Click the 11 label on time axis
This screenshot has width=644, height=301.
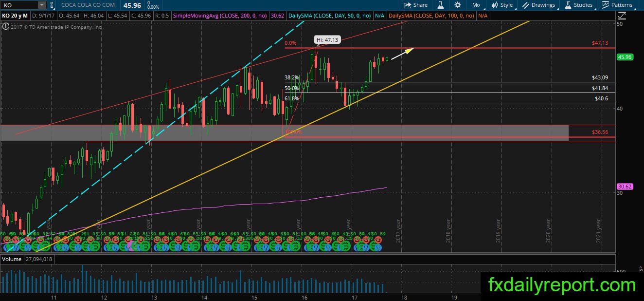[x=54, y=297]
